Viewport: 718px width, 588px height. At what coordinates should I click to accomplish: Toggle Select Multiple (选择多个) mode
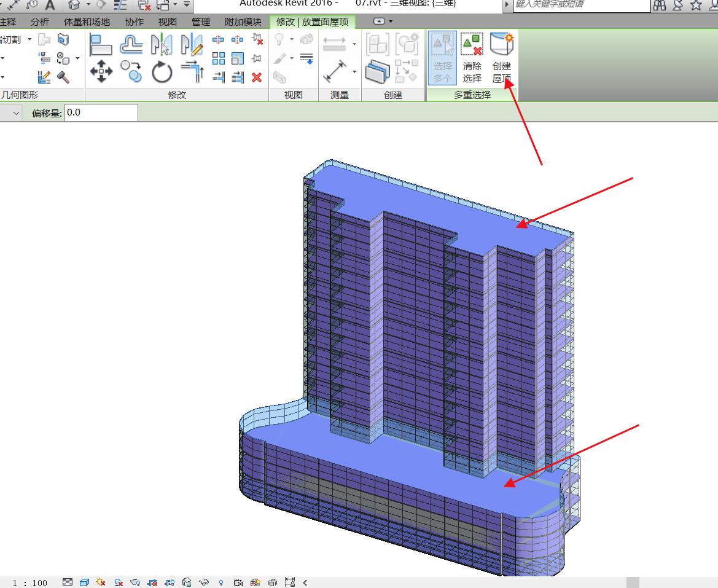(442, 58)
